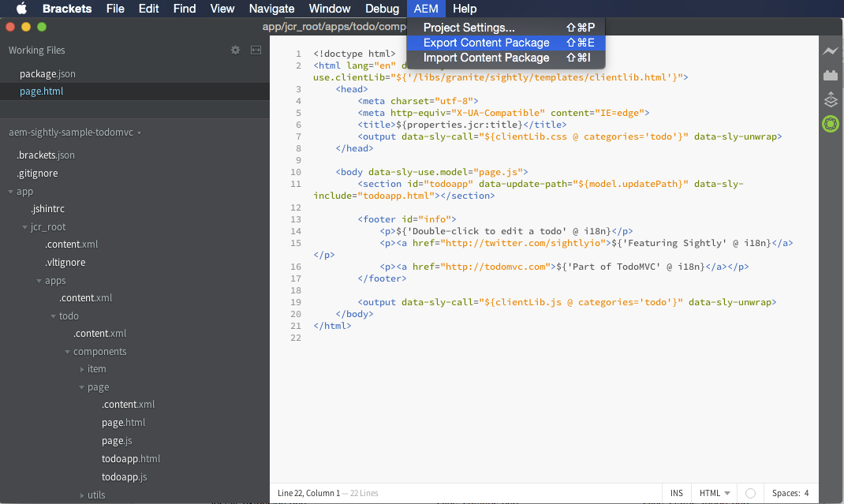The image size is (844, 504).
Task: Click the twitter.com/sightlyio URL in code
Action: click(x=523, y=244)
